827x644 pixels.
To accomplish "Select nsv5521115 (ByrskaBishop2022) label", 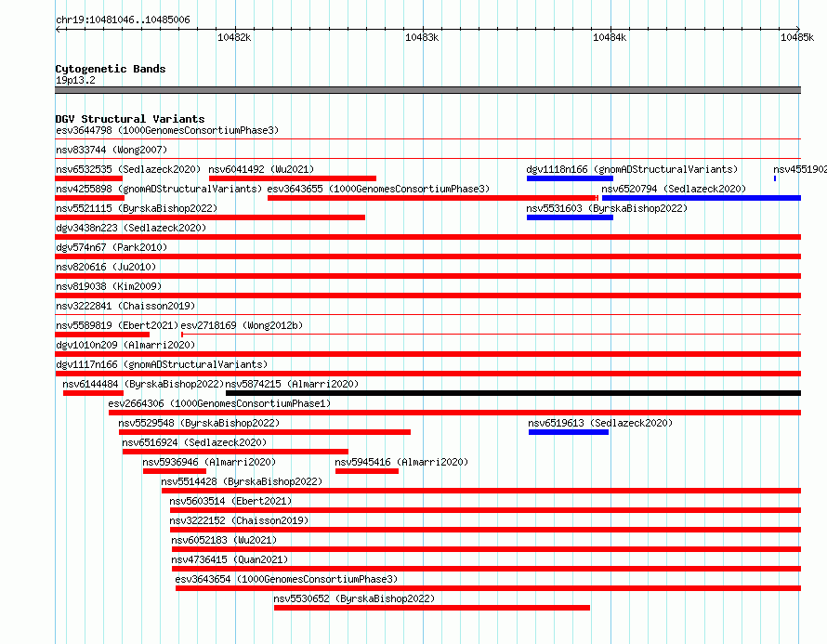I will click(137, 208).
